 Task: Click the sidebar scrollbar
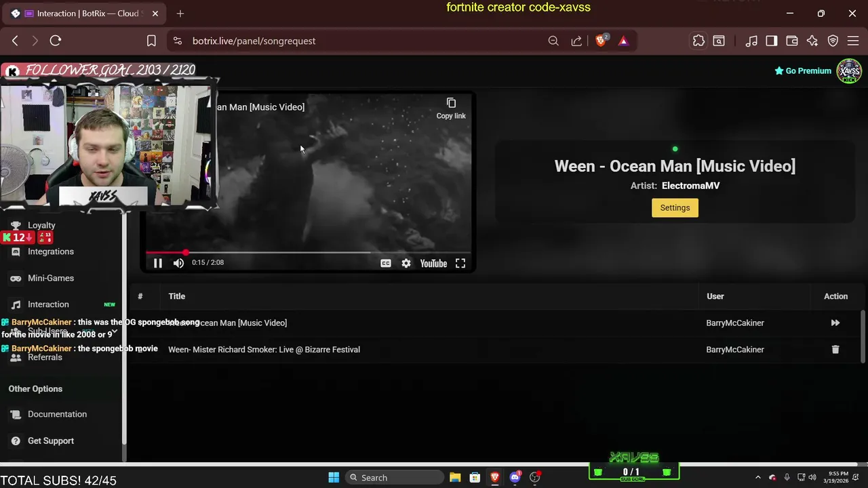coord(124,329)
